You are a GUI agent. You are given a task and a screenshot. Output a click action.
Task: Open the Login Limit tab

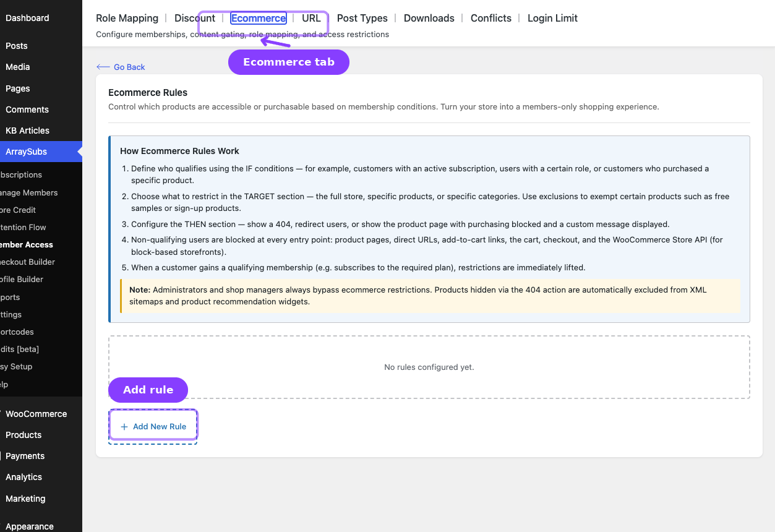click(552, 18)
